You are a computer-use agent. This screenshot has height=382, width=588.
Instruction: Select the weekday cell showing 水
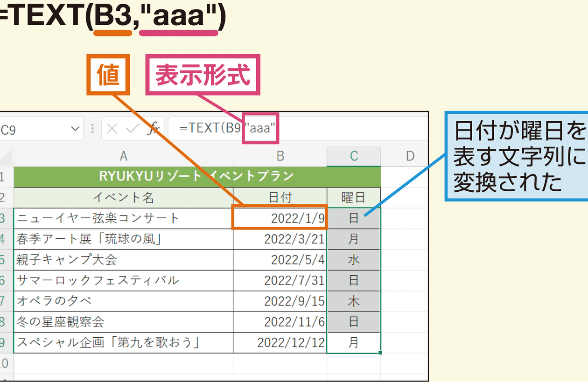[353, 259]
